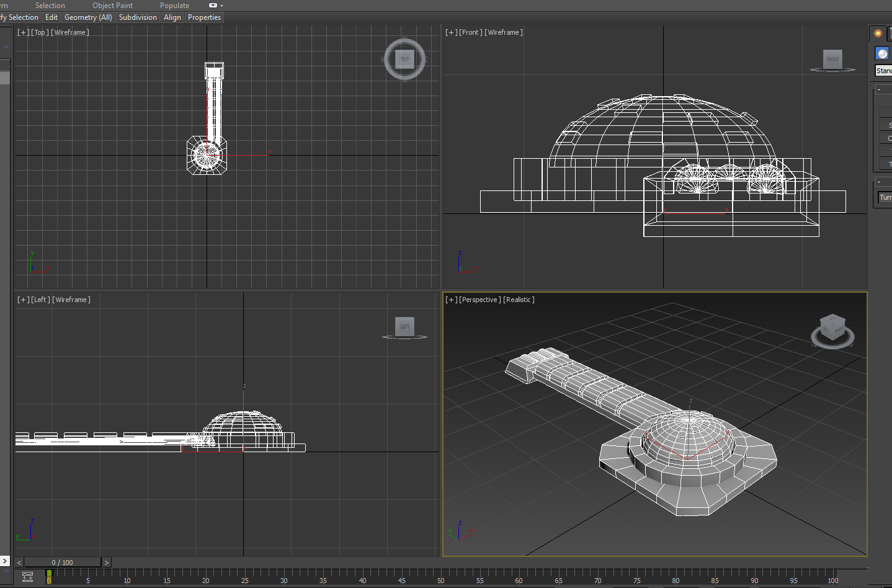Open the Wireframe shading menu in the Front viewport
This screenshot has width=892, height=588.
(502, 32)
